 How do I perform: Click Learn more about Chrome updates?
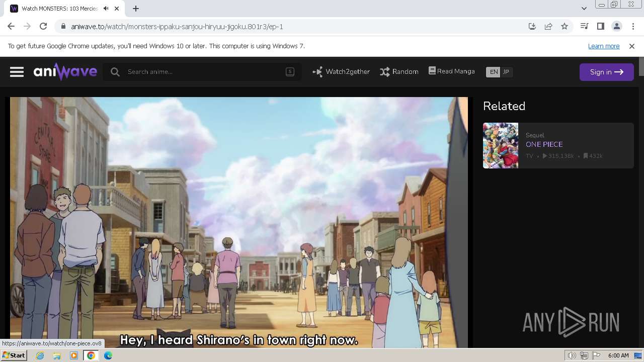pos(604,46)
